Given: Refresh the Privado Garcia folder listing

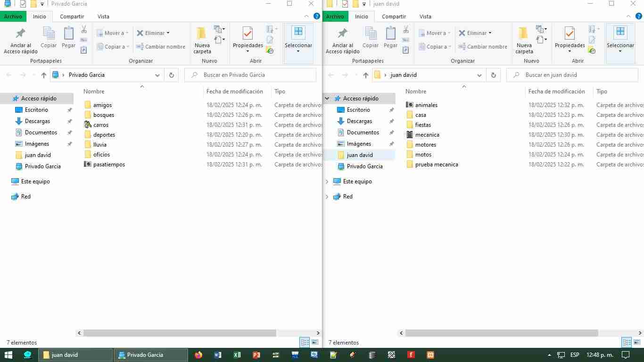Looking at the screenshot, I should (x=171, y=75).
